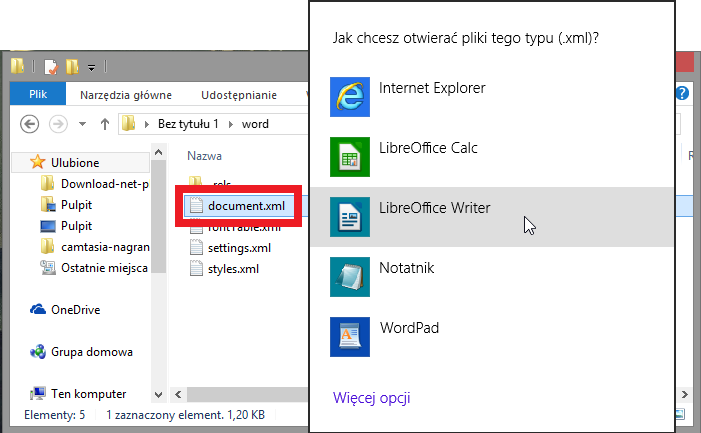701x433 pixels.
Task: Go up one folder level
Action: coord(105,124)
